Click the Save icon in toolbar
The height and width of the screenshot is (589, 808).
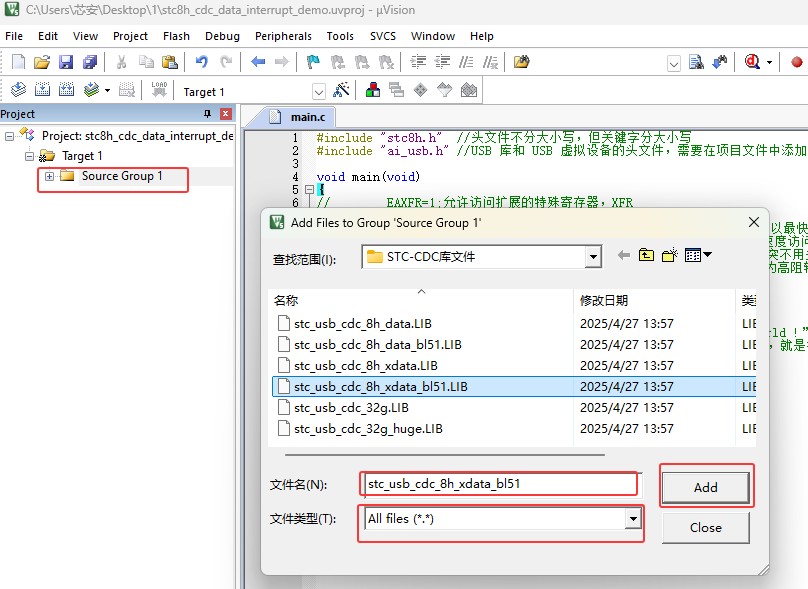66,62
